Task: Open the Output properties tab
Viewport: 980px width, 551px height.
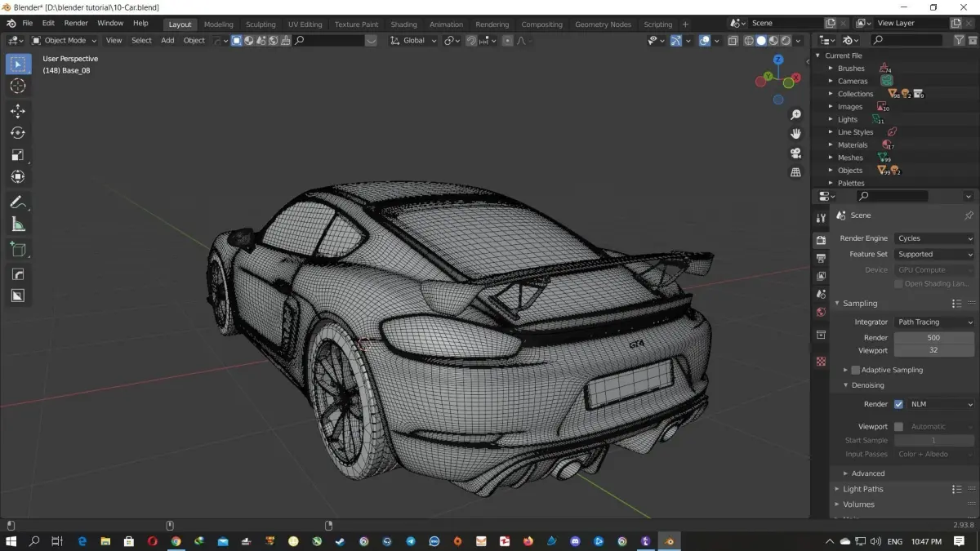Action: coord(821,258)
